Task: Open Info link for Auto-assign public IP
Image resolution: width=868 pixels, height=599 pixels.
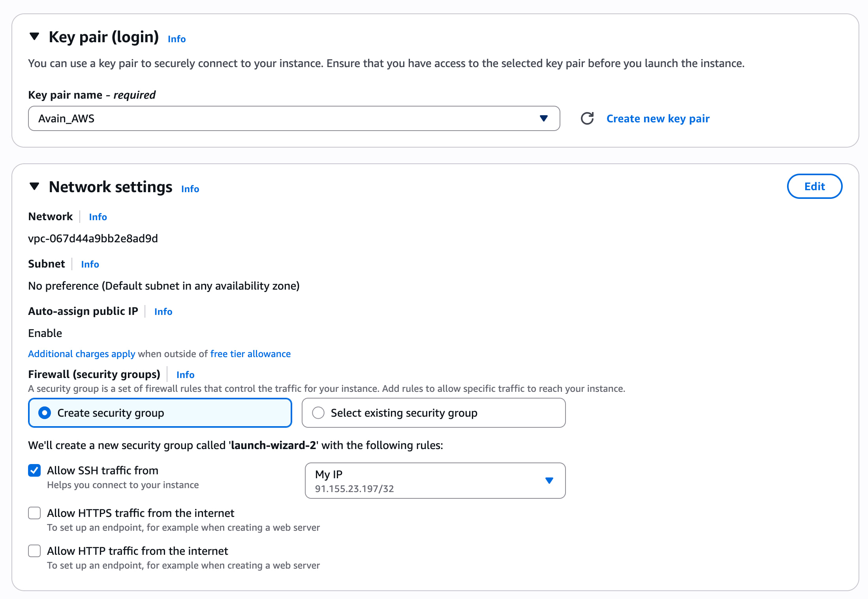Action: pos(163,312)
